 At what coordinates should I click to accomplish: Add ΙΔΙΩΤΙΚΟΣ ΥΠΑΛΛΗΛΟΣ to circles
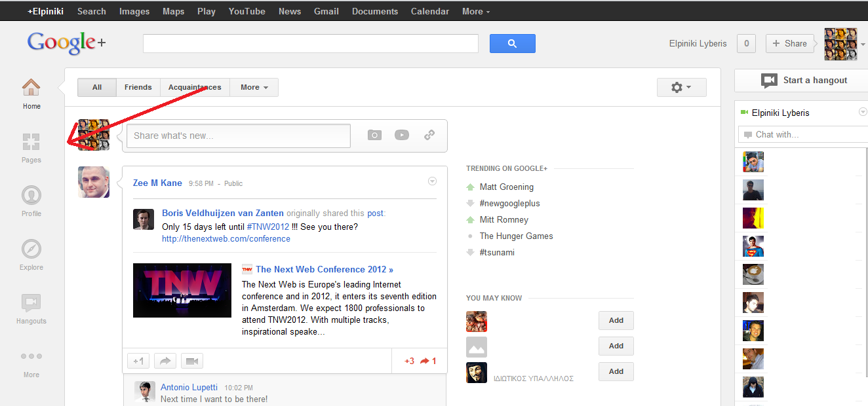[x=616, y=371]
